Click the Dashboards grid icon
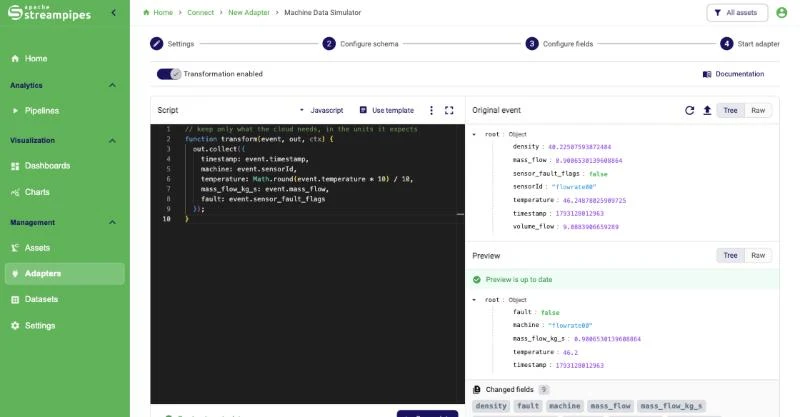800x417 pixels. pos(15,166)
